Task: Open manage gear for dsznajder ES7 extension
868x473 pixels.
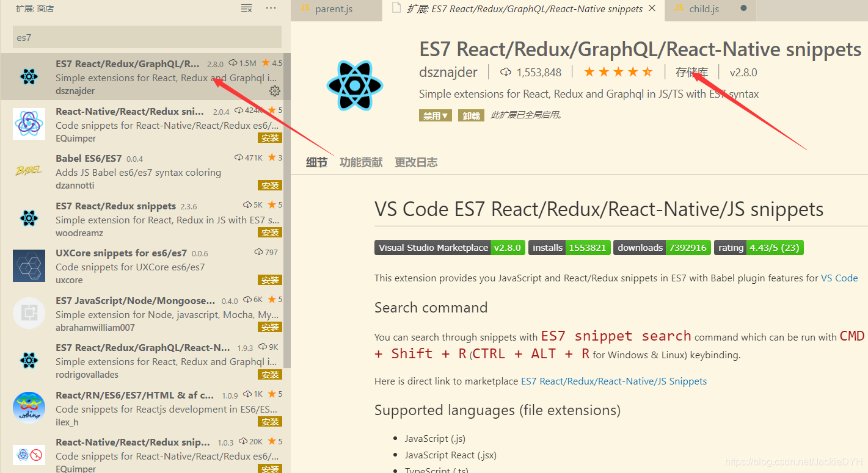Action: pos(275,91)
